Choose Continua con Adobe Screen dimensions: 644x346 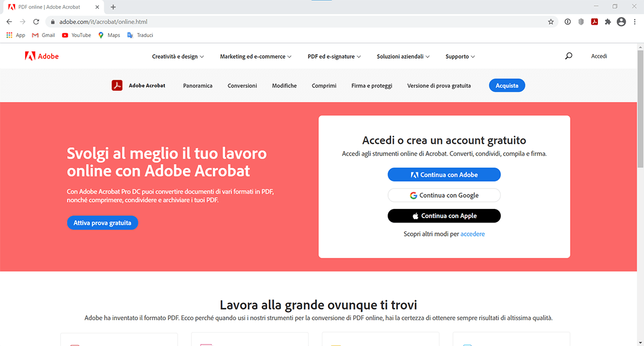[x=444, y=175]
